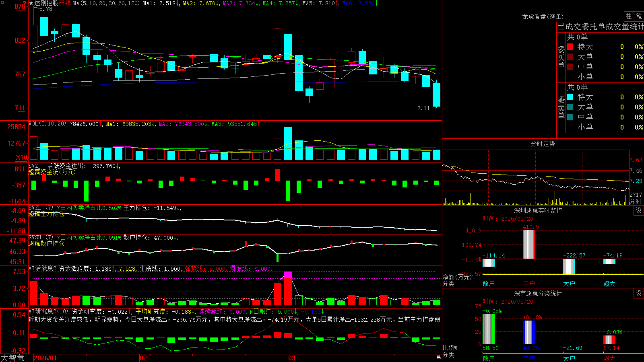Click the 17.14 超大 ratio bar
The image size is (644, 362).
pyautogui.click(x=609, y=339)
